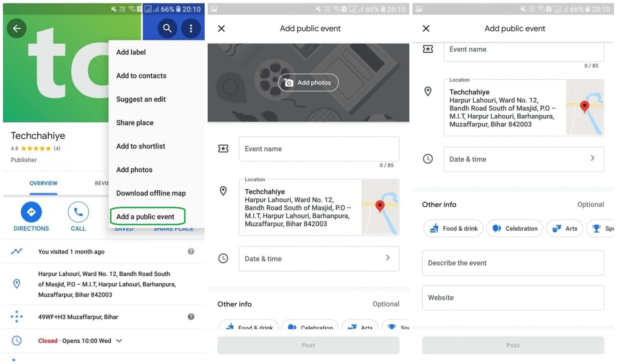Select Celebration chip in right screen
Screen dimensions: 617x364
(x=514, y=229)
